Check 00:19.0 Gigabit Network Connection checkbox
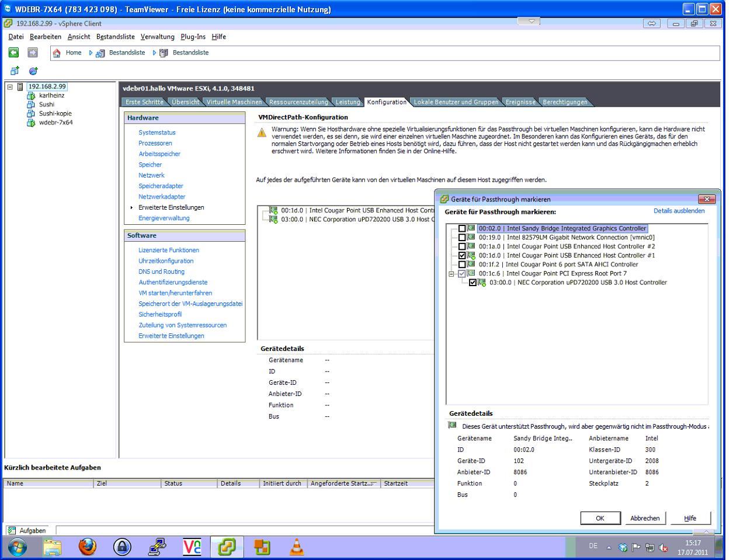 [x=463, y=238]
